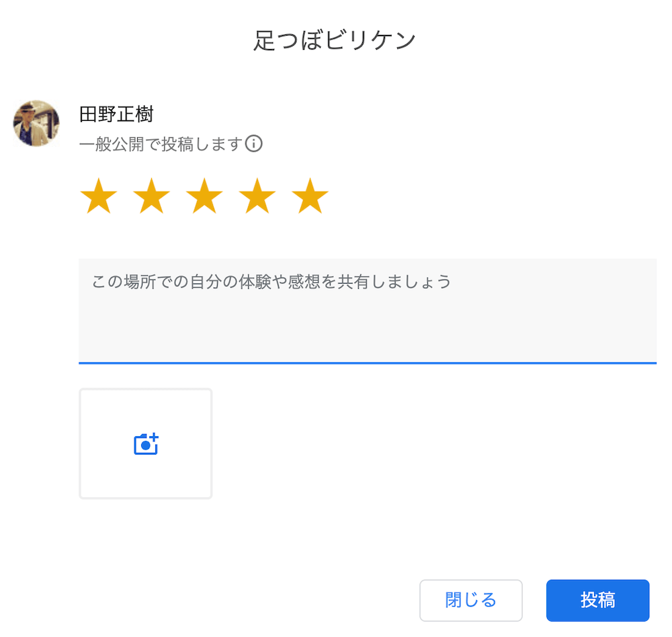Open 田野正樹's profile avatar
Viewport: 672px width, 637px height.
(36, 124)
